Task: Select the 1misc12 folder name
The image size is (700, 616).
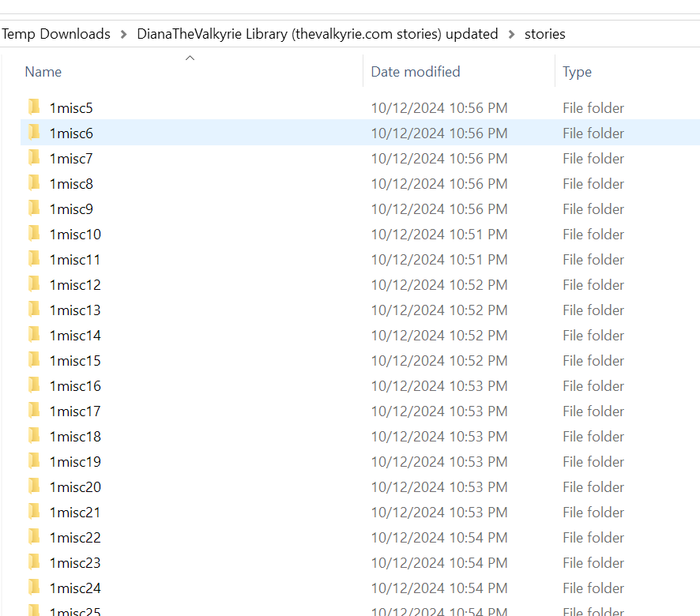Action: click(75, 284)
